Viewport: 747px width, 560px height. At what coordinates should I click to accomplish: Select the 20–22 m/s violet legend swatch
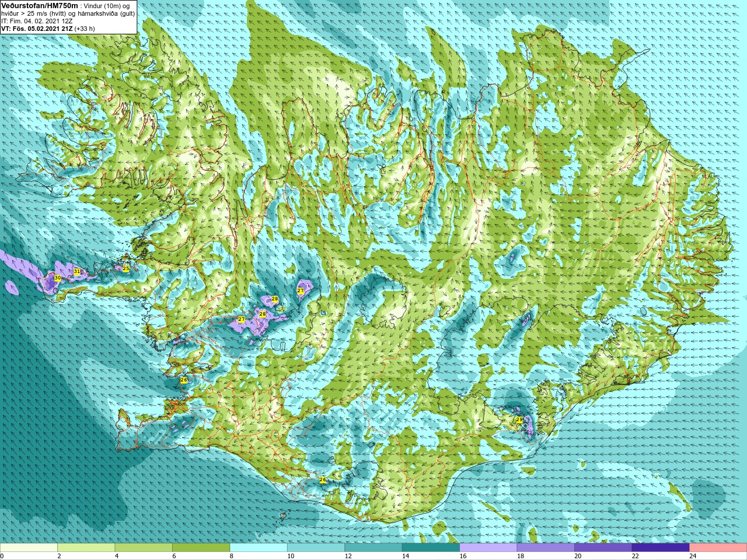point(603,548)
